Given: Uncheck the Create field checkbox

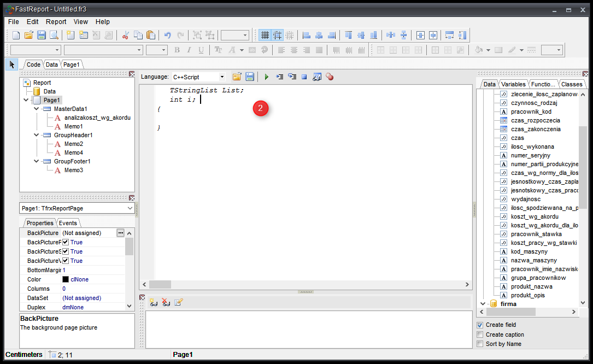Looking at the screenshot, I should coord(480,325).
